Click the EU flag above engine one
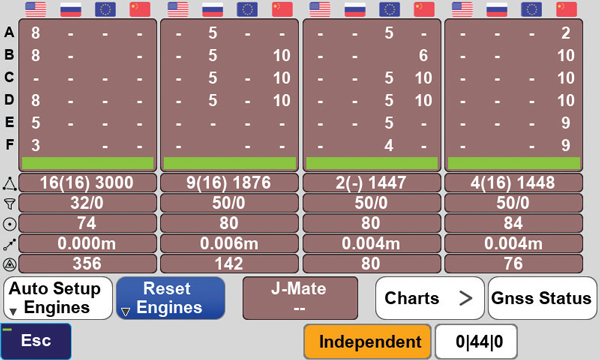Screen dimensions: 600x360 coord(105,10)
